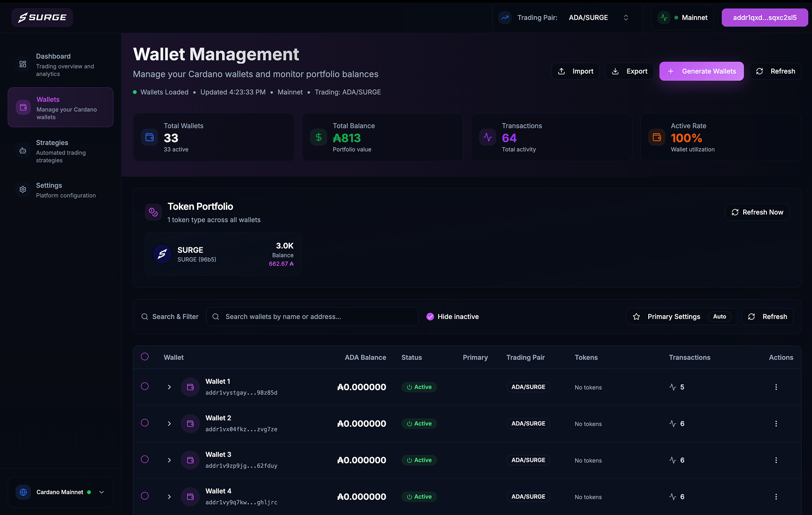Go to the Dashboard page

click(x=60, y=65)
